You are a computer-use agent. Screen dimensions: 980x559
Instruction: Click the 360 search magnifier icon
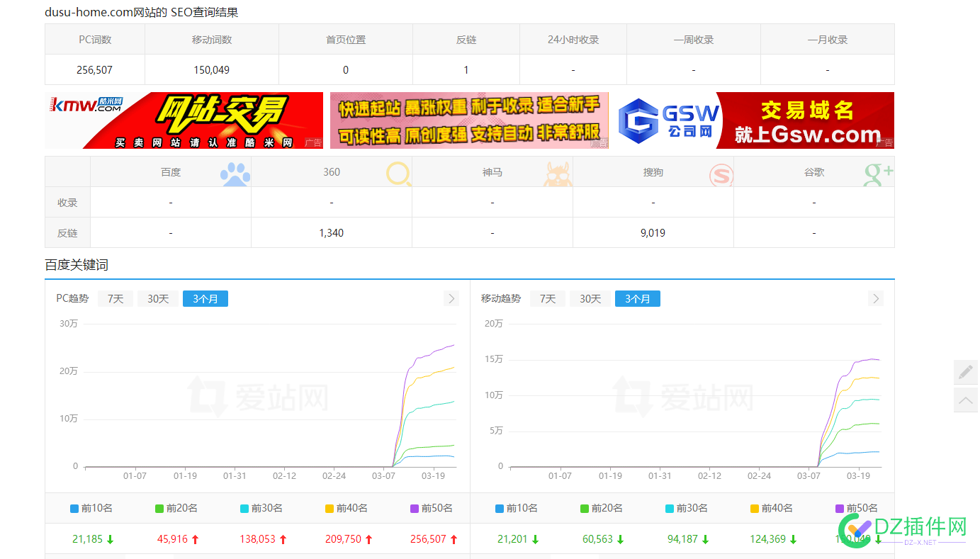click(x=399, y=174)
